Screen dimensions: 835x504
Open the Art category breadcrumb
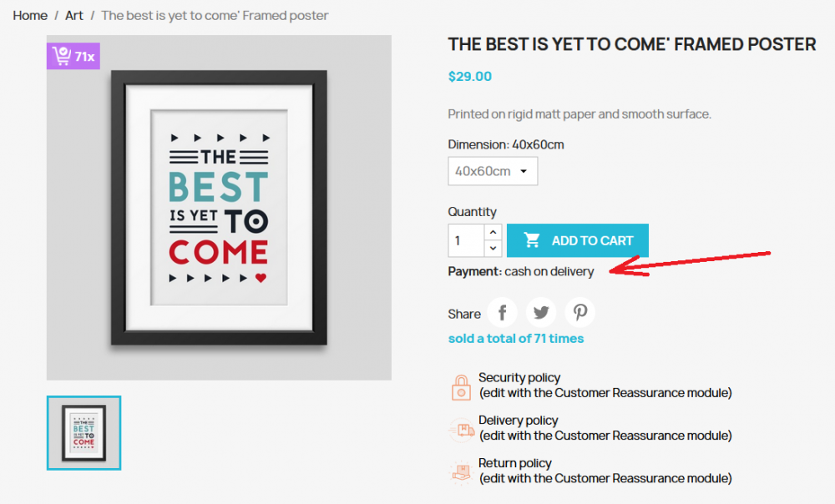pos(74,15)
